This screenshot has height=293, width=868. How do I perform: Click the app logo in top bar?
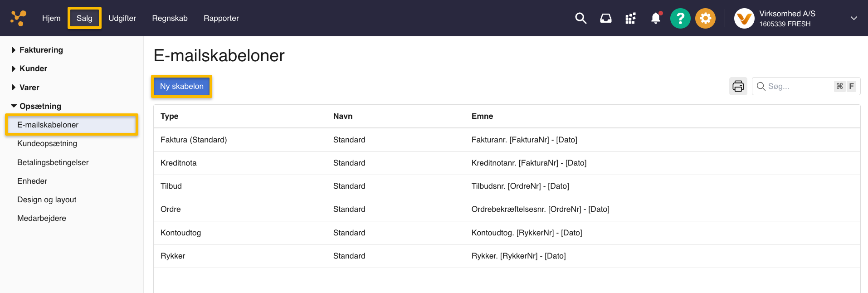coord(18,18)
